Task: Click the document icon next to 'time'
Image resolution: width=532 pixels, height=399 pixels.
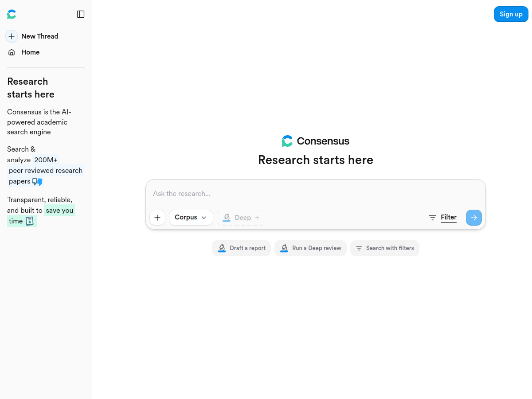Action: 30,221
